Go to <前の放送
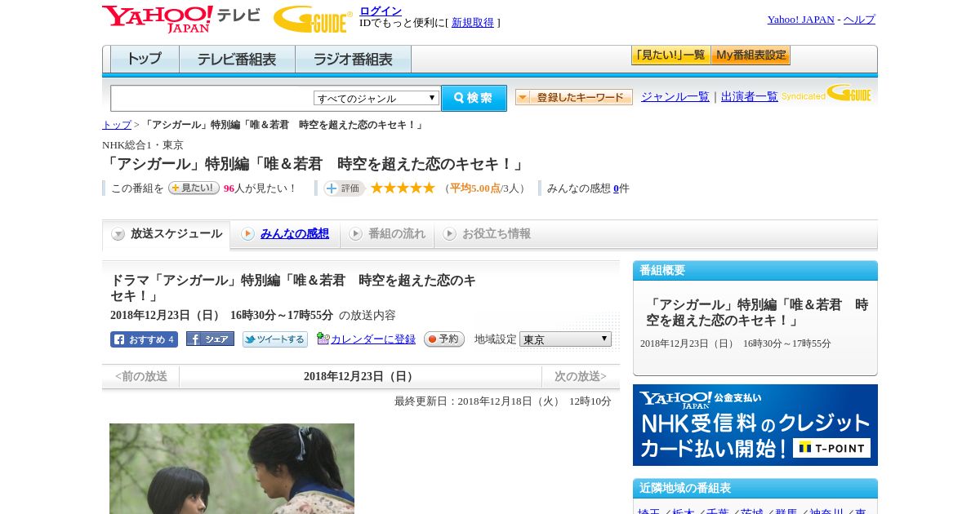 tap(141, 376)
